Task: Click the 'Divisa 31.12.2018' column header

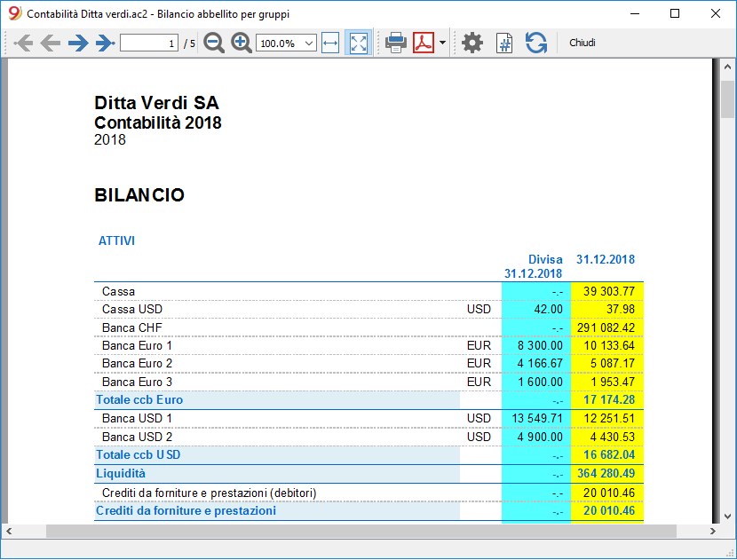Action: 534,266
